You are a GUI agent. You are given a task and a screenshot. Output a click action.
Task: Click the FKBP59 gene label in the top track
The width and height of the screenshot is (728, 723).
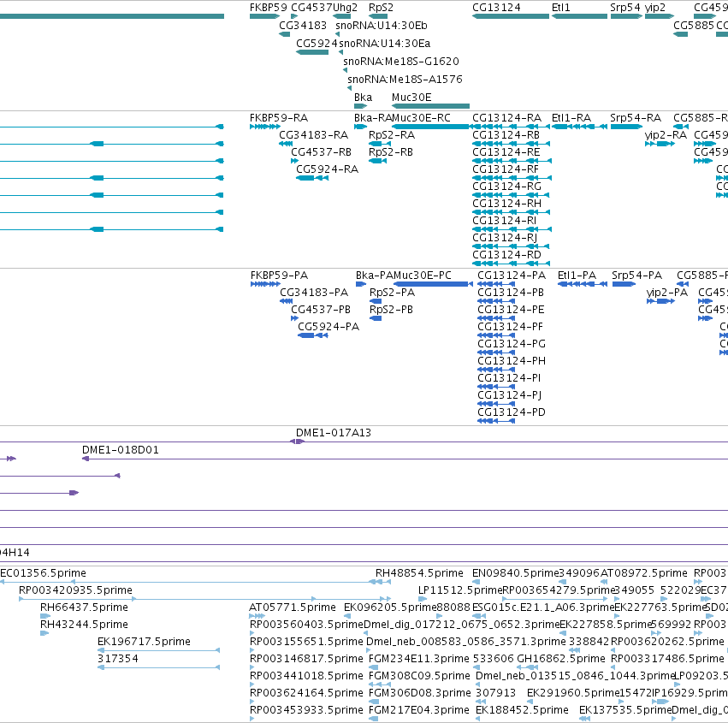coord(268,8)
